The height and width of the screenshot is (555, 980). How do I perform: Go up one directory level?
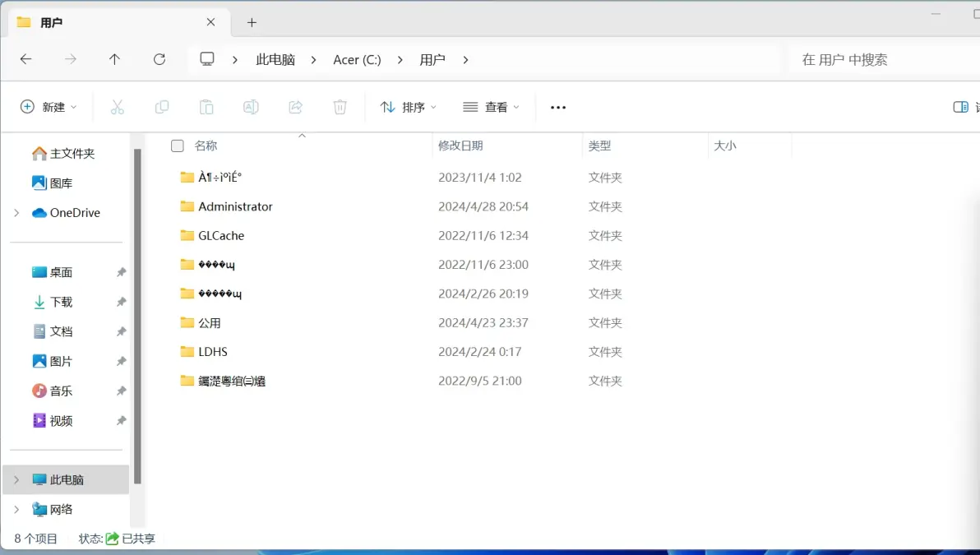tap(114, 59)
